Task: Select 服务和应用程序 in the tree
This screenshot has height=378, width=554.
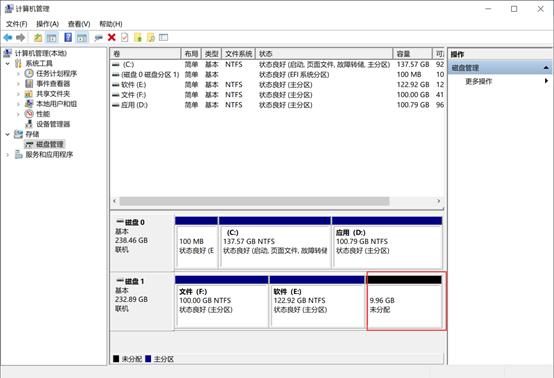Action: coord(49,155)
